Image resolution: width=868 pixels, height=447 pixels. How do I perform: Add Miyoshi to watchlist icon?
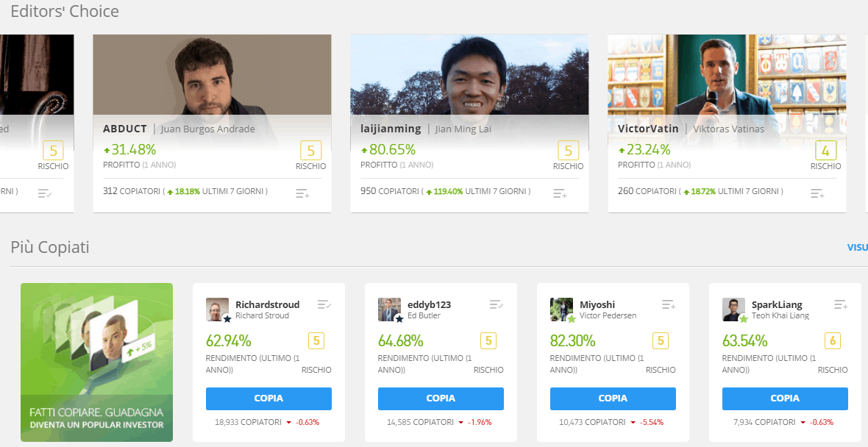pos(669,304)
